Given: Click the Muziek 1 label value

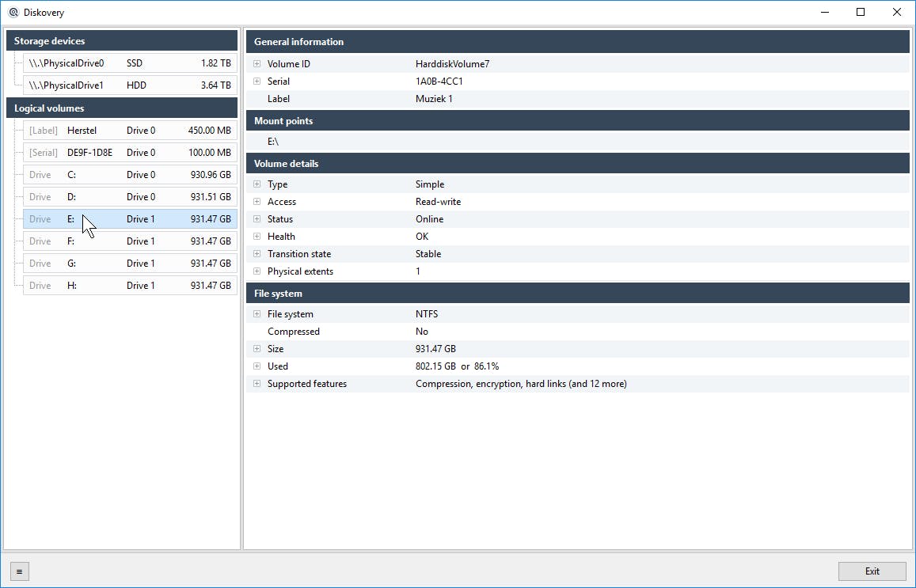Looking at the screenshot, I should [434, 99].
